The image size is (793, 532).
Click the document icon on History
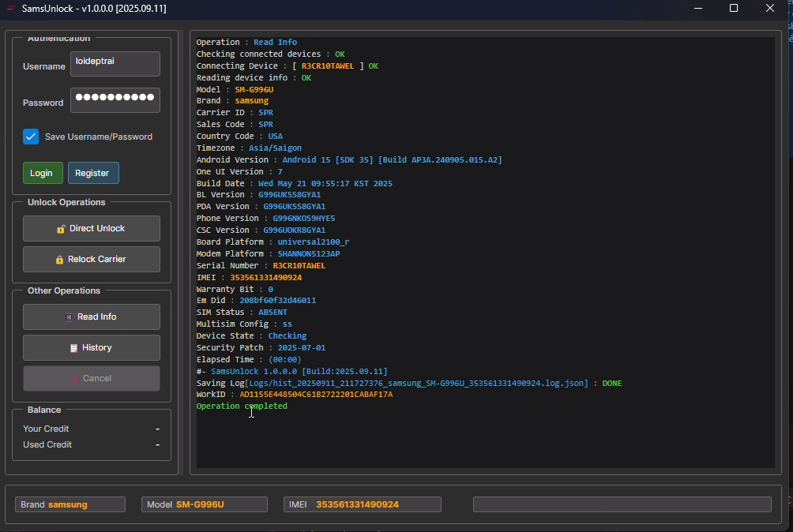coord(73,348)
